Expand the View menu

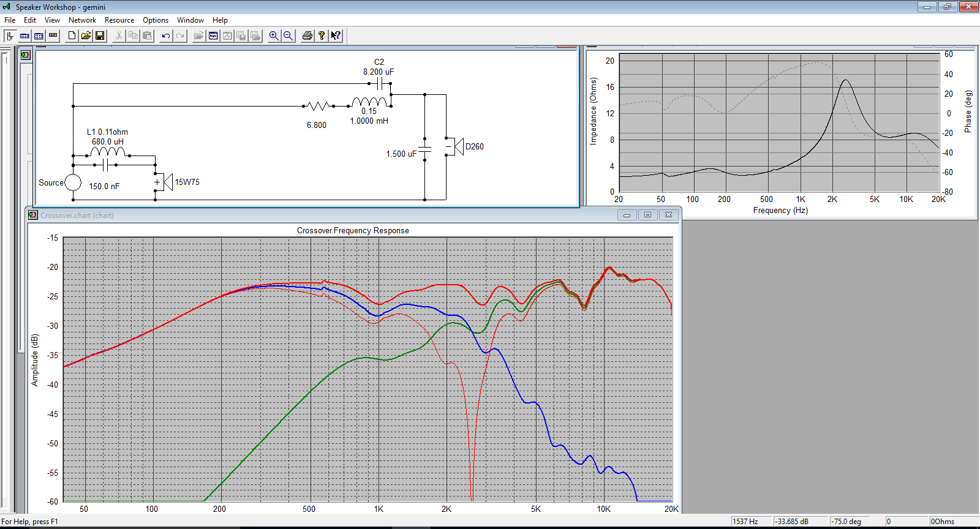pos(52,20)
